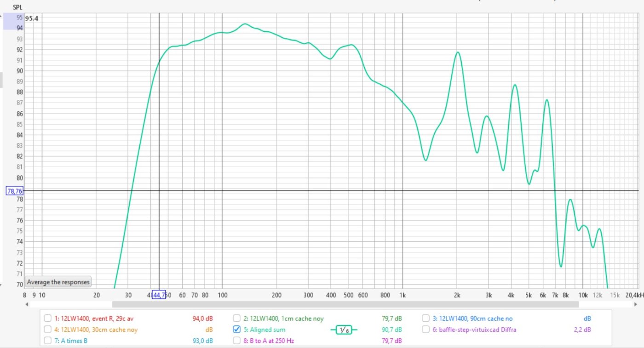Click the 78,76 SPL cursor value box
This screenshot has width=644, height=348.
click(15, 191)
